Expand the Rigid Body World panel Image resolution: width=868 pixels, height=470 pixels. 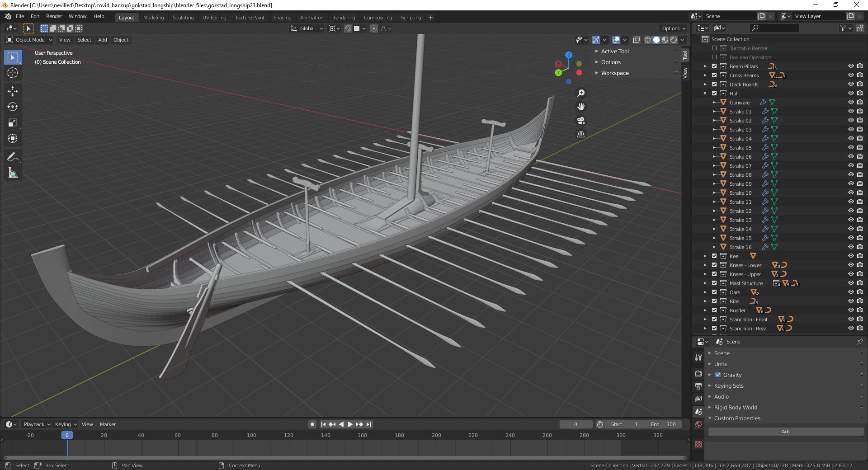pos(736,407)
